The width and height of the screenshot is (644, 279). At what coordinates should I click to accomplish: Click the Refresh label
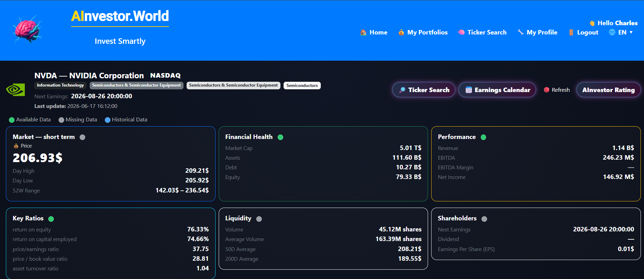coord(561,90)
